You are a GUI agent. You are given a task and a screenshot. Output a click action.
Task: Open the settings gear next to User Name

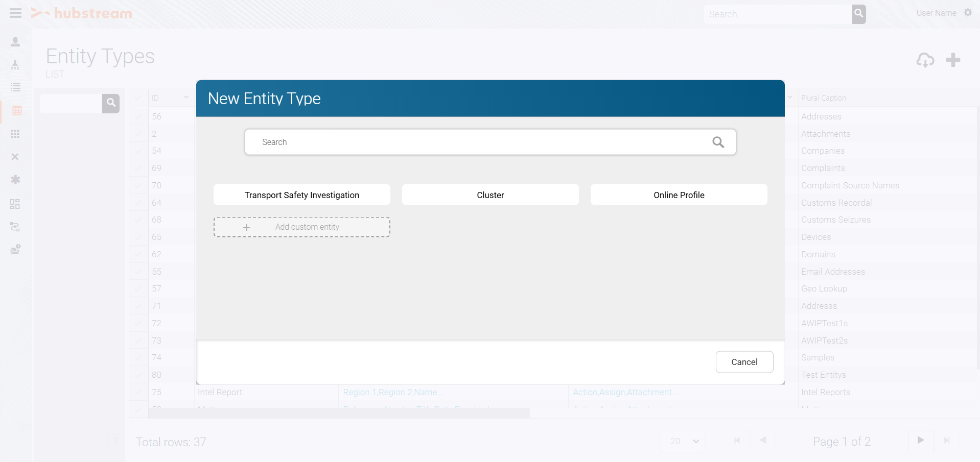[x=968, y=13]
